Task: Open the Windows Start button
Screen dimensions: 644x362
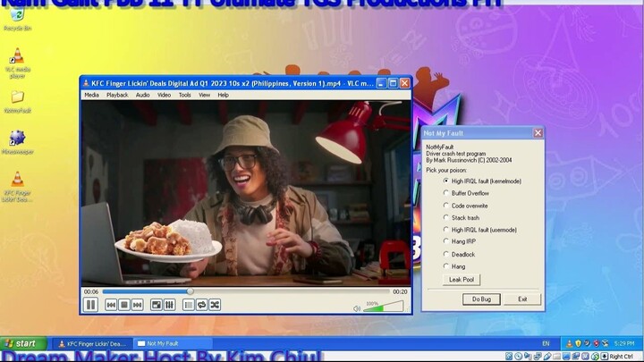Action: (x=21, y=343)
